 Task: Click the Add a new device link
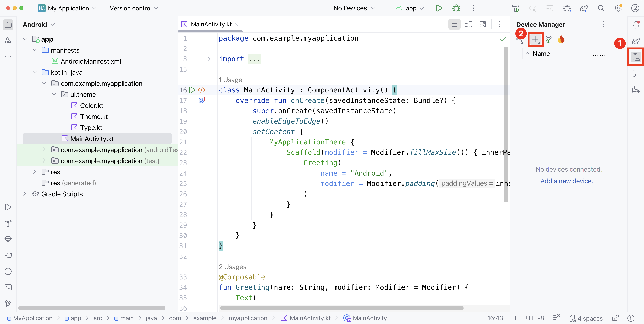(568, 181)
